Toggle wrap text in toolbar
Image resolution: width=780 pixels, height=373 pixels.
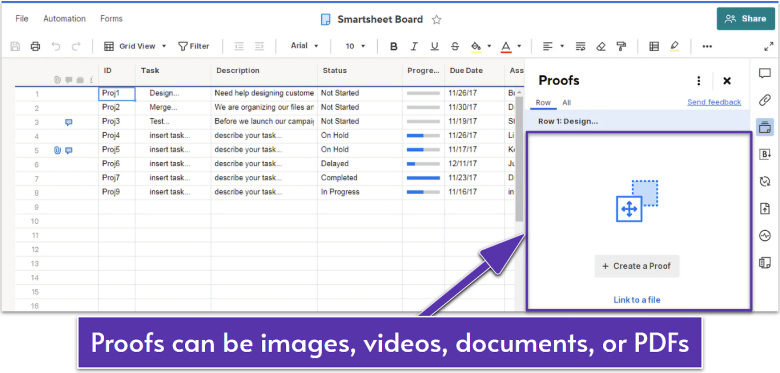coord(581,46)
